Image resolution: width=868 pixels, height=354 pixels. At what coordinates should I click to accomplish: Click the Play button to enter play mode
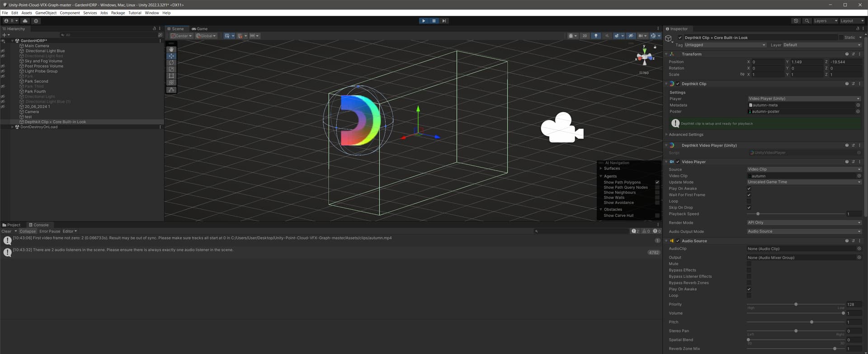coord(424,21)
